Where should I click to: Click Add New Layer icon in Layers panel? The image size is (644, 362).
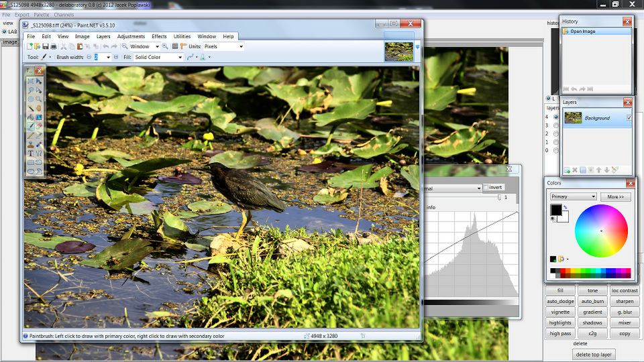click(567, 170)
